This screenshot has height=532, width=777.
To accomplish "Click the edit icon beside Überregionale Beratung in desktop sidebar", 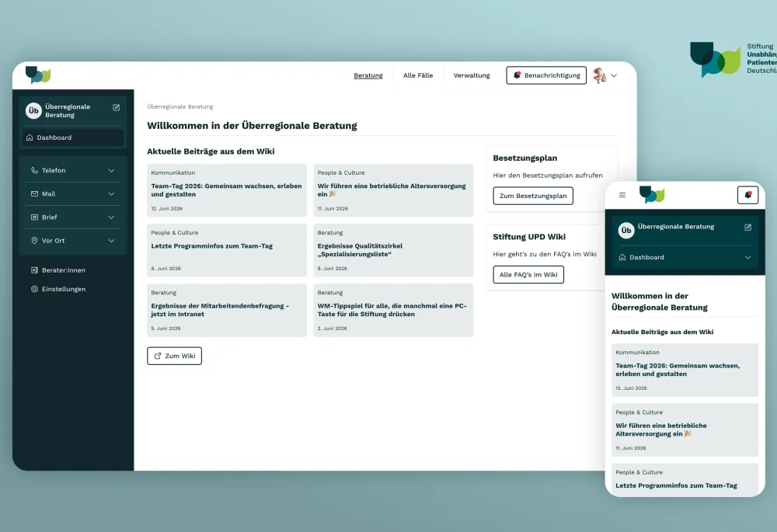I will 117,107.
